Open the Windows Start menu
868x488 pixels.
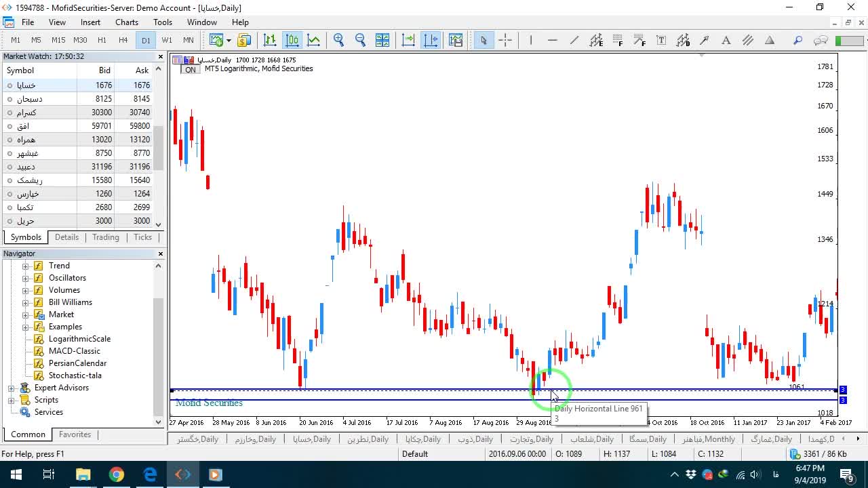pyautogui.click(x=16, y=474)
